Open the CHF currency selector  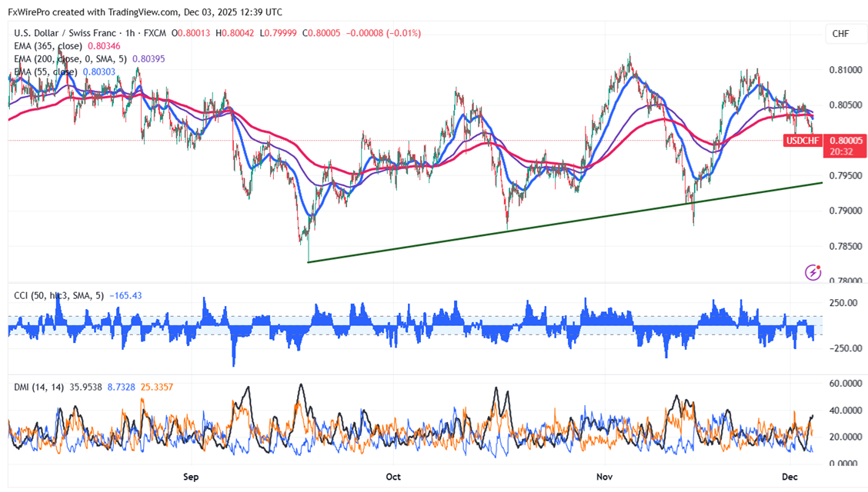pos(846,34)
